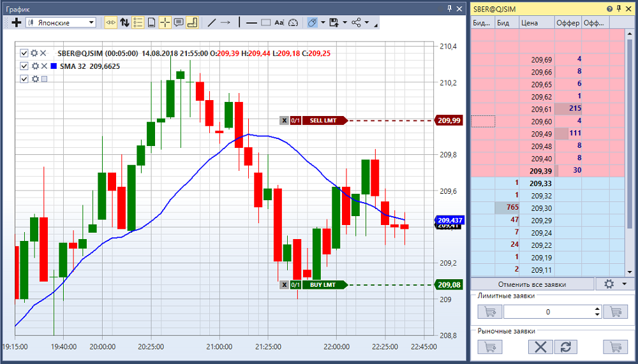Screen dimensions: 638x364
Task: Click the blue SMA 32 color square
Action: [54, 66]
